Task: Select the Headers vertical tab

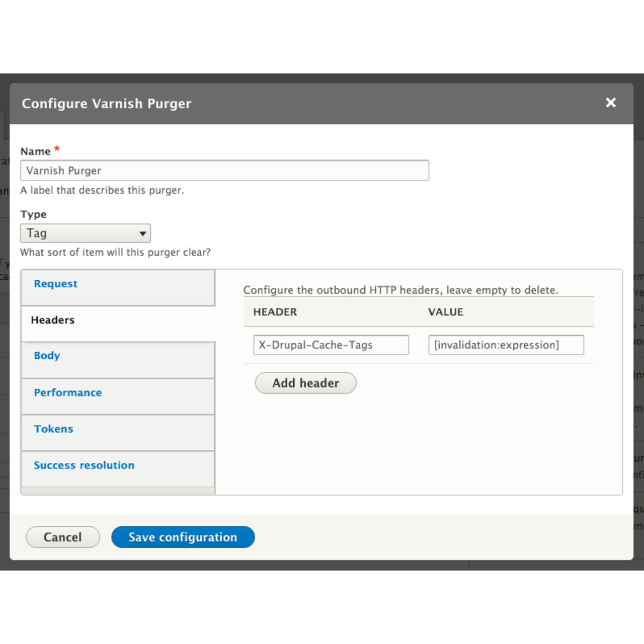Action: [x=53, y=320]
